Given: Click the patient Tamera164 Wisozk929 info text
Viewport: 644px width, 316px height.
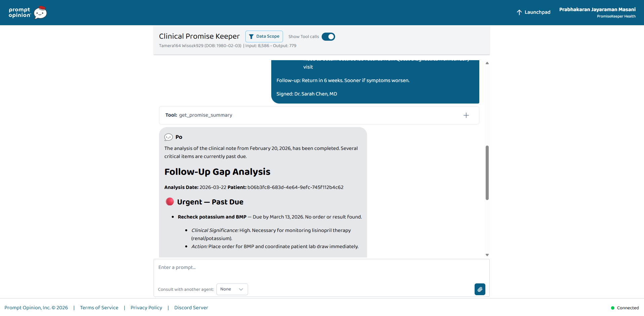Looking at the screenshot, I should click(x=200, y=46).
